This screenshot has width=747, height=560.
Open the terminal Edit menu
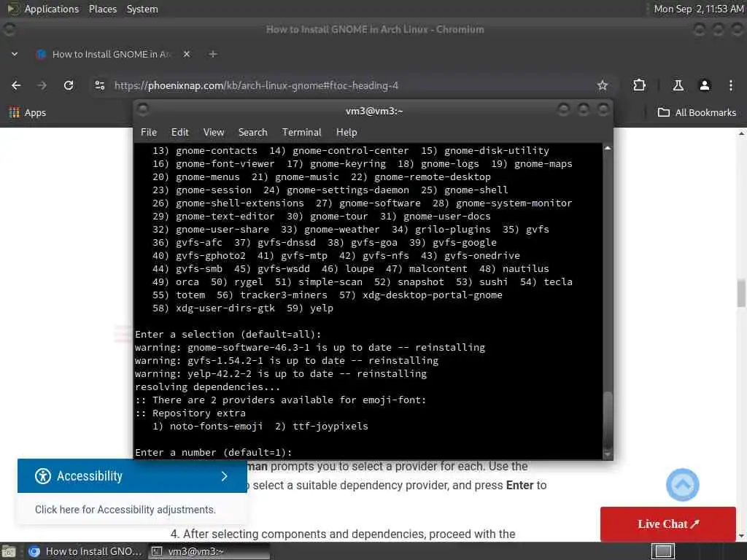point(179,132)
